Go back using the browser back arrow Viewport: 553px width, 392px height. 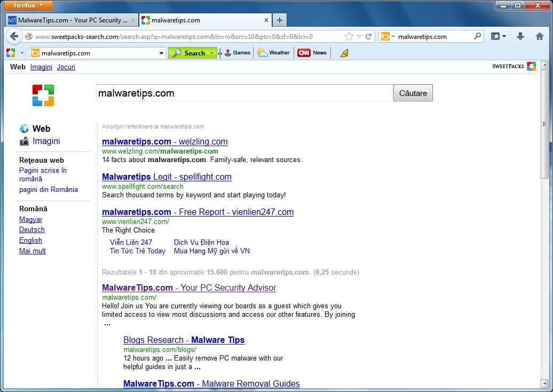[x=14, y=36]
